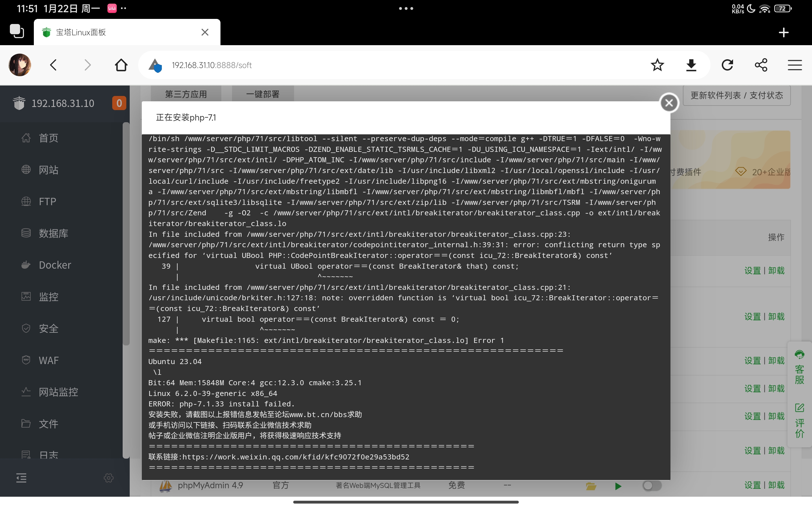This screenshot has width=812, height=508.
Task: Open 数据库 in the sidebar
Action: pyautogui.click(x=53, y=233)
